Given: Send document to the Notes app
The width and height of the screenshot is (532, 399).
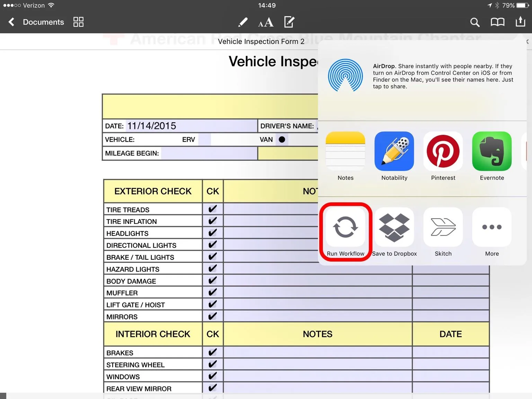Looking at the screenshot, I should (345, 151).
